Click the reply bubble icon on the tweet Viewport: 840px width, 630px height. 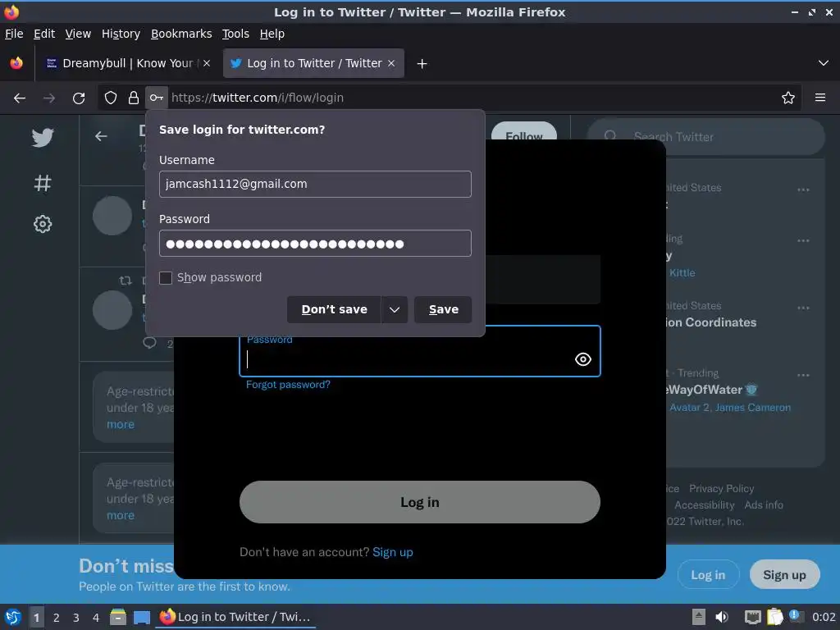[x=149, y=342]
